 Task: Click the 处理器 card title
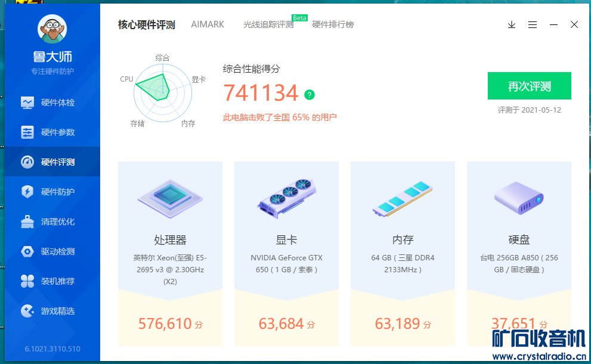(170, 239)
